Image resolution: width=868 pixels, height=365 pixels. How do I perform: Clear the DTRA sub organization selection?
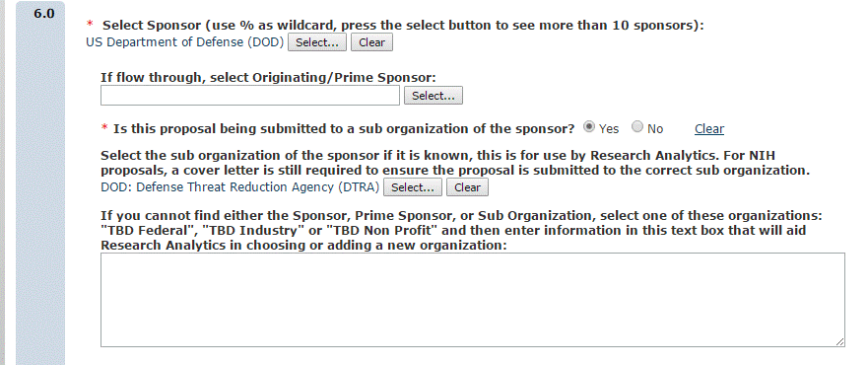[467, 187]
